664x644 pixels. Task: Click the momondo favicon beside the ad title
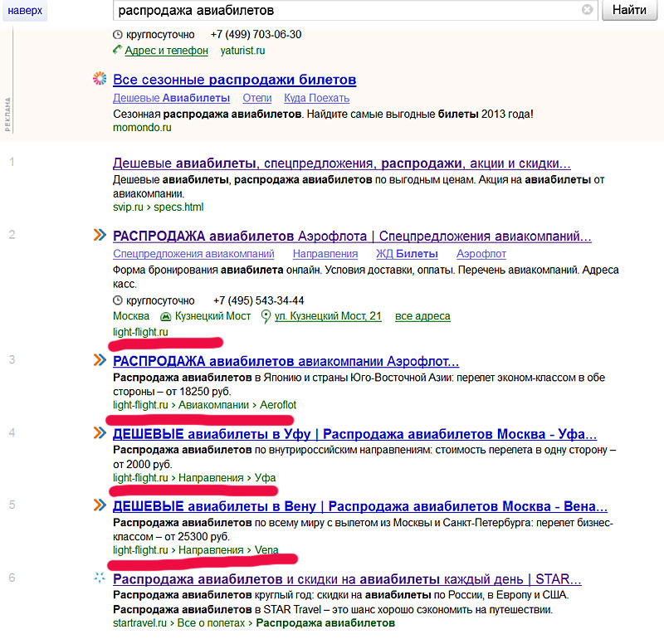[x=100, y=80]
